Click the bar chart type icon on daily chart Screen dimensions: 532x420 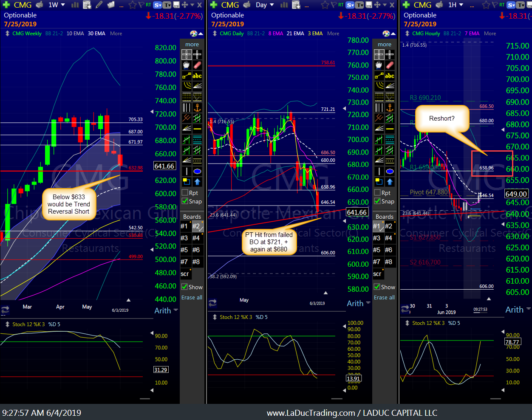[x=284, y=5]
